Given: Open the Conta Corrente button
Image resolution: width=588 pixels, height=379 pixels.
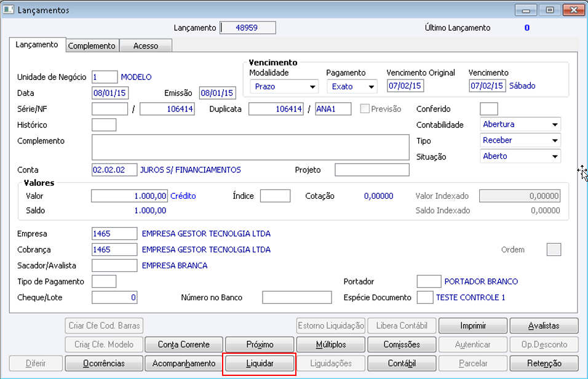Looking at the screenshot, I should [x=184, y=345].
